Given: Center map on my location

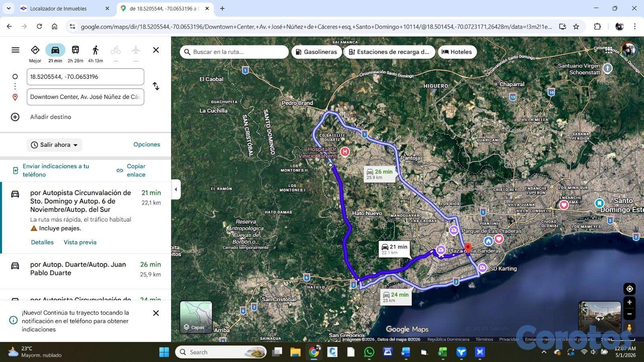Looking at the screenshot, I should (x=630, y=289).
